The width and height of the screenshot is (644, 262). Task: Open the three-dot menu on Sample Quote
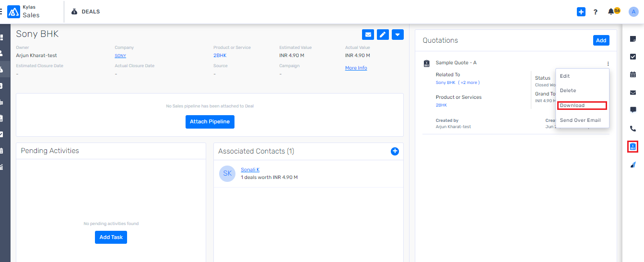[608, 63]
